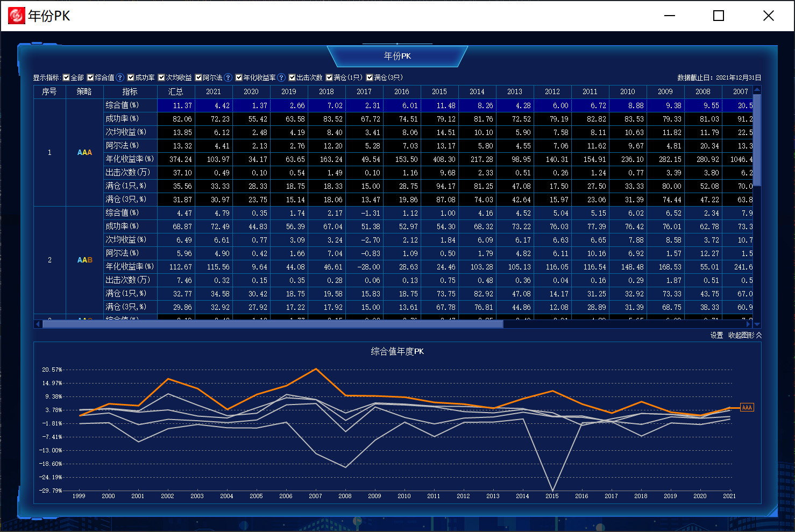Screen dimensions: 795x532
Task: Click help icon next to 年化收益率
Action: [281, 77]
